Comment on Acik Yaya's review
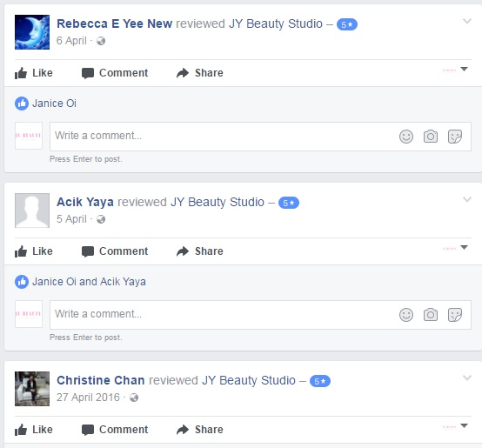 [x=115, y=251]
